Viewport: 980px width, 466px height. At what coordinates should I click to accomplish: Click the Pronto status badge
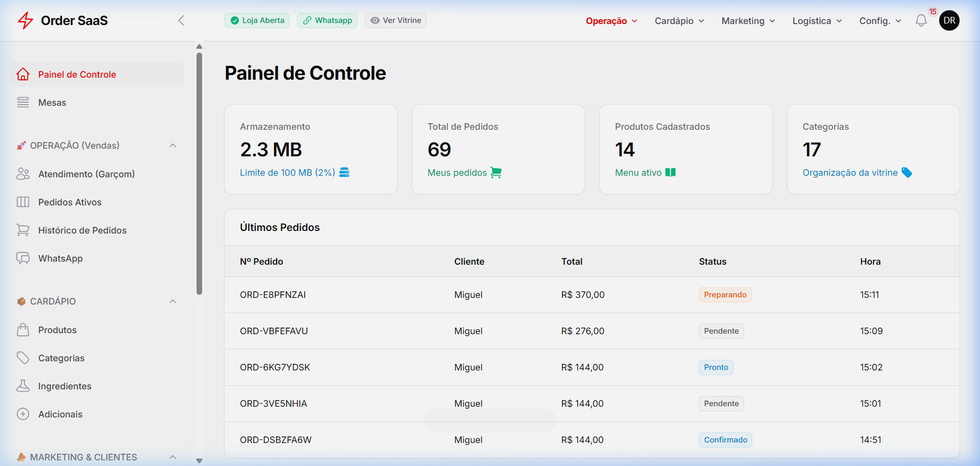coord(716,367)
